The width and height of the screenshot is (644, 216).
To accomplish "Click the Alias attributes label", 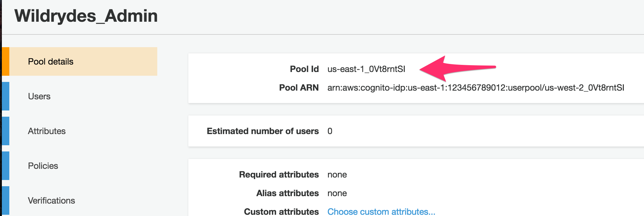I will point(287,193).
